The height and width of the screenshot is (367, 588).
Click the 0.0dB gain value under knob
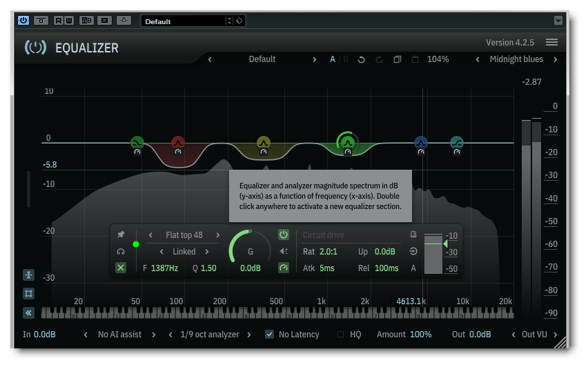pyautogui.click(x=250, y=268)
